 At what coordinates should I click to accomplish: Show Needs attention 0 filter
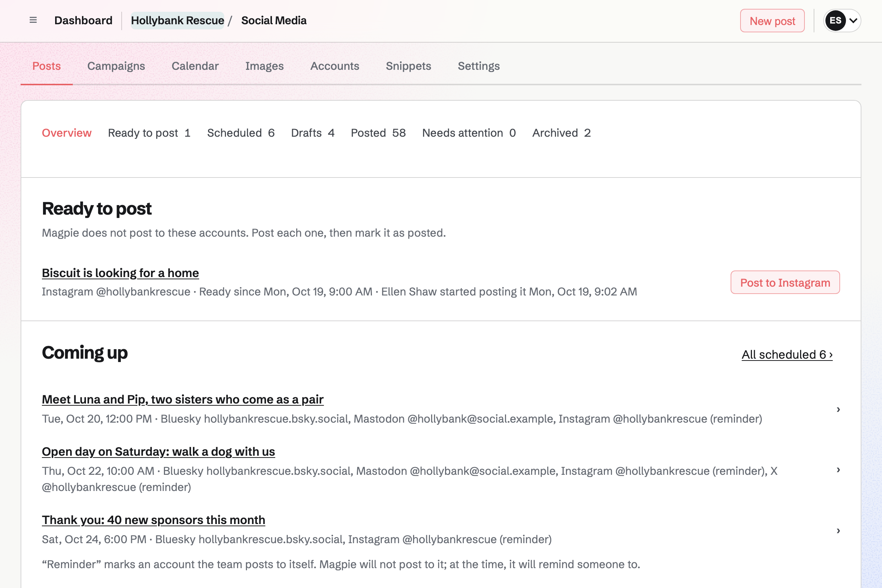(x=469, y=133)
